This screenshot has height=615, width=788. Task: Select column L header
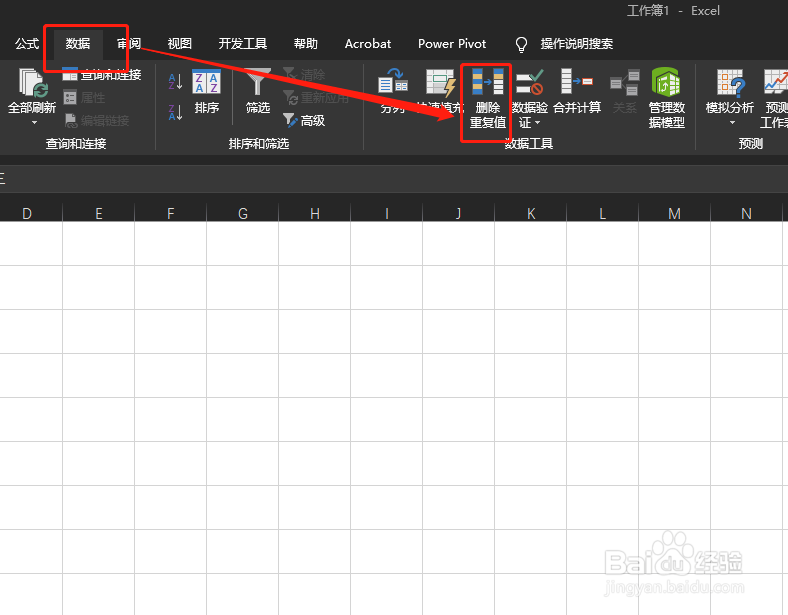(603, 214)
